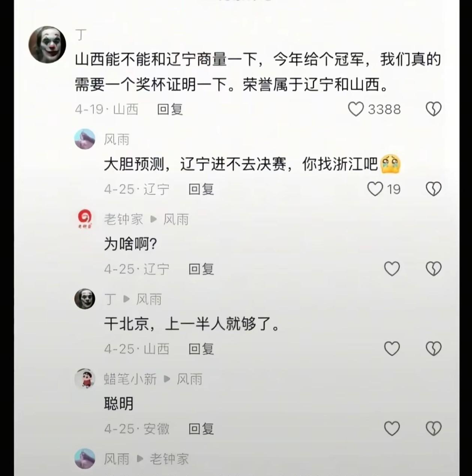Like 蜡笔小新's reply 聪明

click(x=392, y=428)
